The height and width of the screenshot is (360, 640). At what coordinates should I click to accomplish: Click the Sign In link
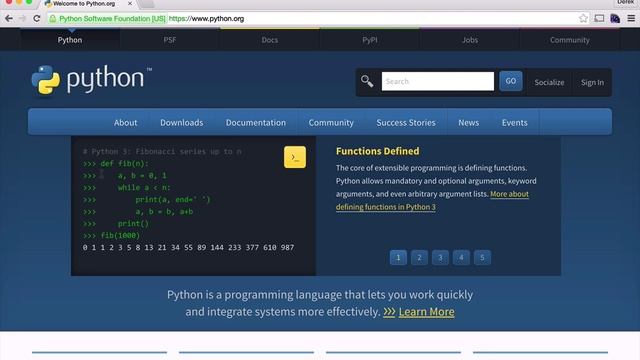[x=592, y=82]
